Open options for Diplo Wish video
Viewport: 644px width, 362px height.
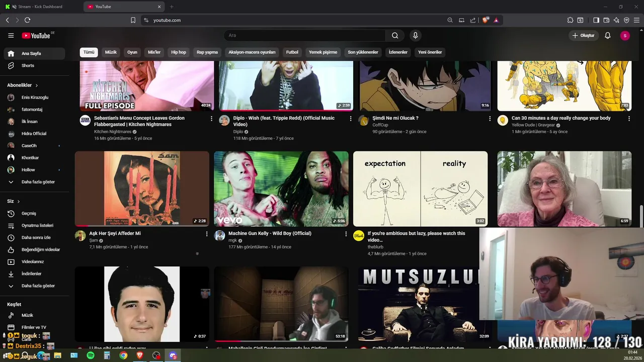point(351,119)
